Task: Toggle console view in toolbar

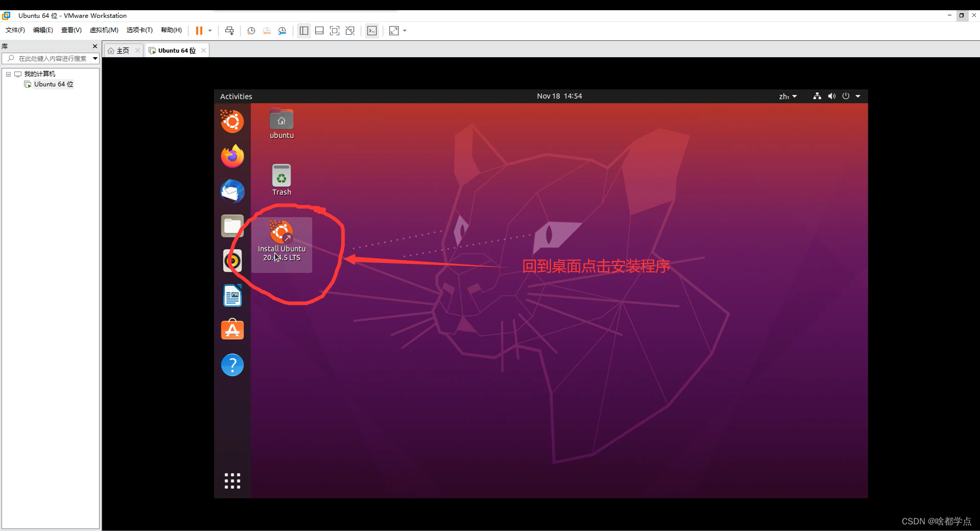Action: click(x=372, y=31)
